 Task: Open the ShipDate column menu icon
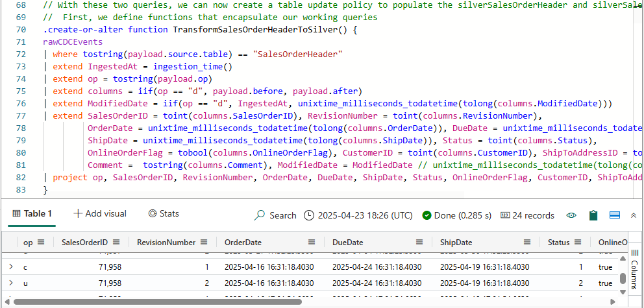click(526, 243)
